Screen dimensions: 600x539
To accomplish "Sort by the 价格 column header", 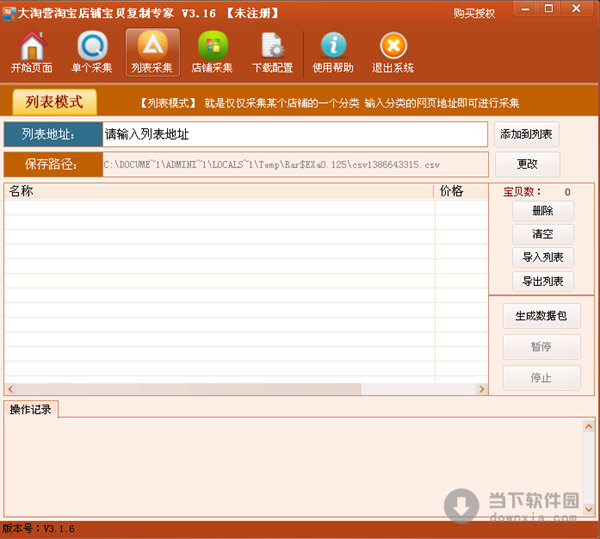I will (461, 191).
